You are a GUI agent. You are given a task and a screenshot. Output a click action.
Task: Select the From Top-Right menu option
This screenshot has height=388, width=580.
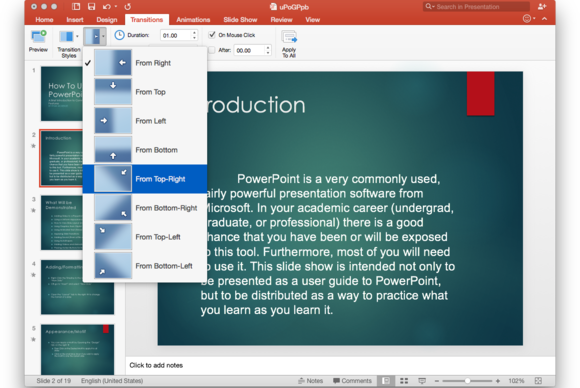point(145,179)
